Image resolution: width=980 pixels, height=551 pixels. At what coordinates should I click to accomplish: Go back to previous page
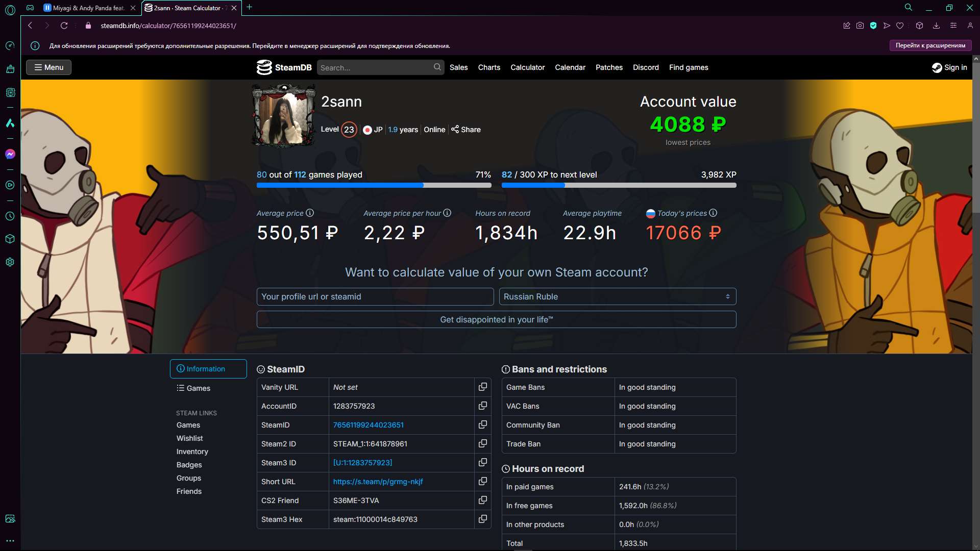[x=30, y=26]
